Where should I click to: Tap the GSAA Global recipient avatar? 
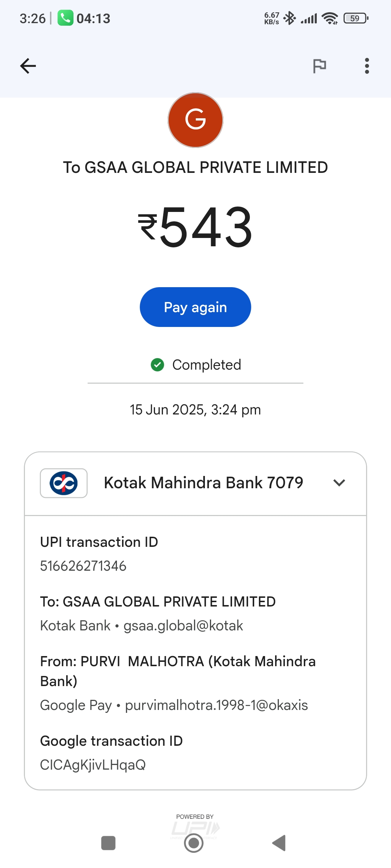[195, 120]
